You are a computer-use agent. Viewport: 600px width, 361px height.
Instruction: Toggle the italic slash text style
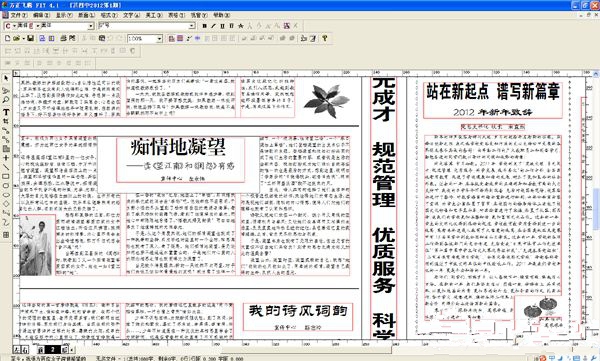214,26
